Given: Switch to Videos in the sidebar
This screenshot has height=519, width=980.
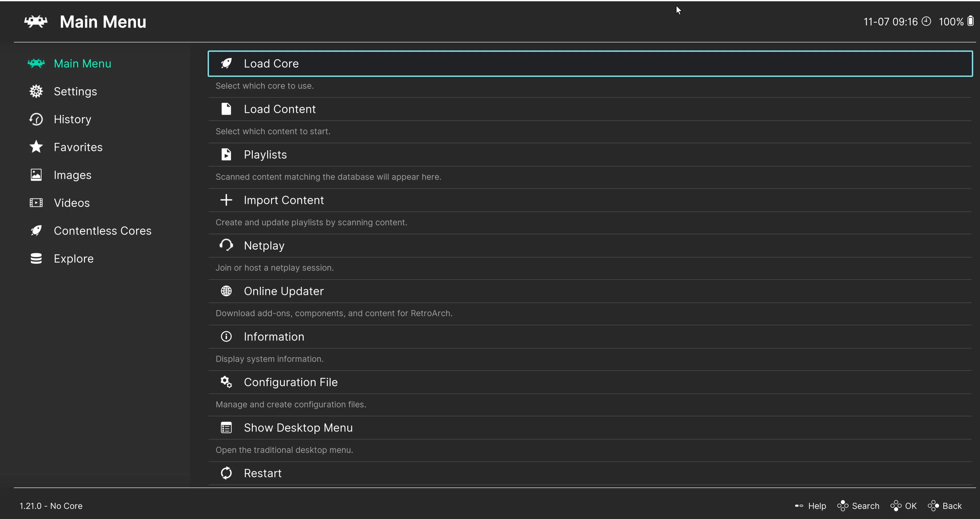Looking at the screenshot, I should pyautogui.click(x=71, y=203).
